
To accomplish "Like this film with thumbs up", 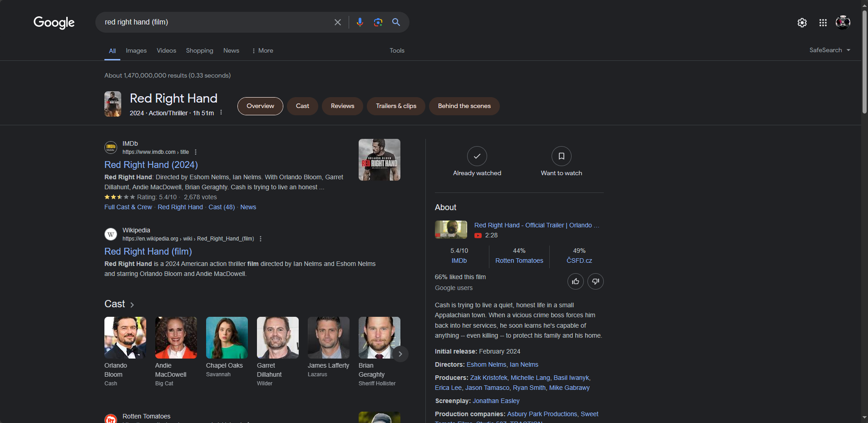I will [576, 281].
